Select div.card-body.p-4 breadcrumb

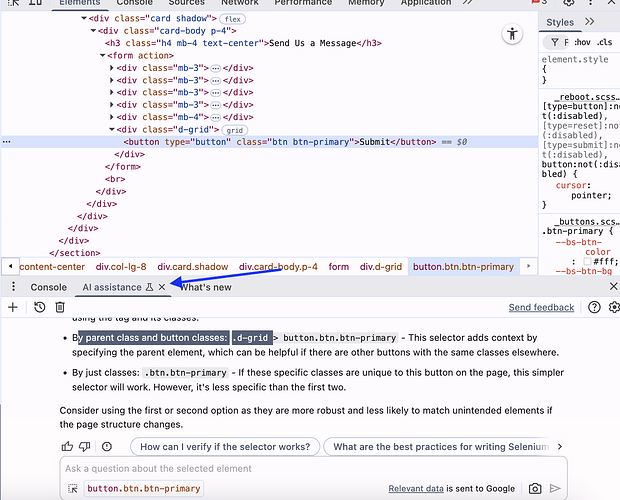[x=278, y=267]
